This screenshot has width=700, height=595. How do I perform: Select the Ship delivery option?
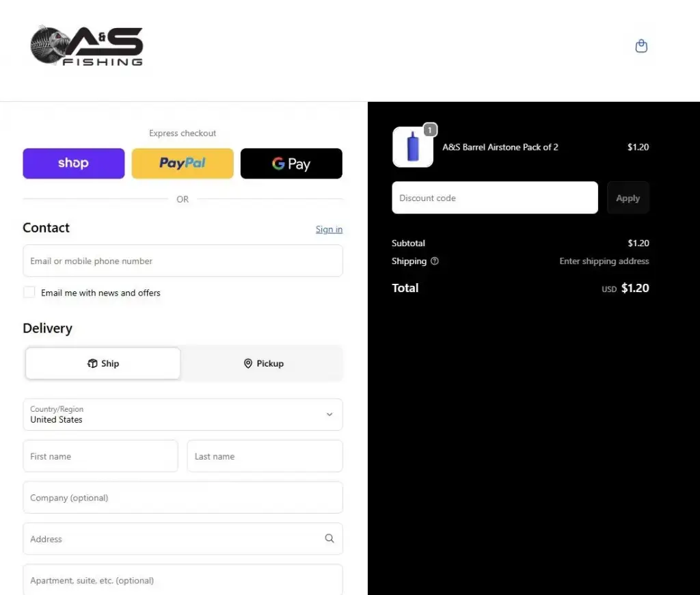click(x=103, y=364)
